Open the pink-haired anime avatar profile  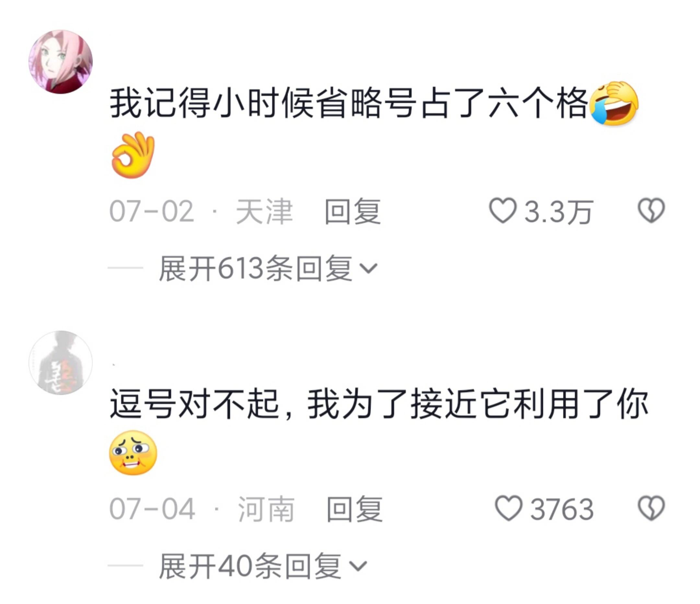[x=61, y=62]
